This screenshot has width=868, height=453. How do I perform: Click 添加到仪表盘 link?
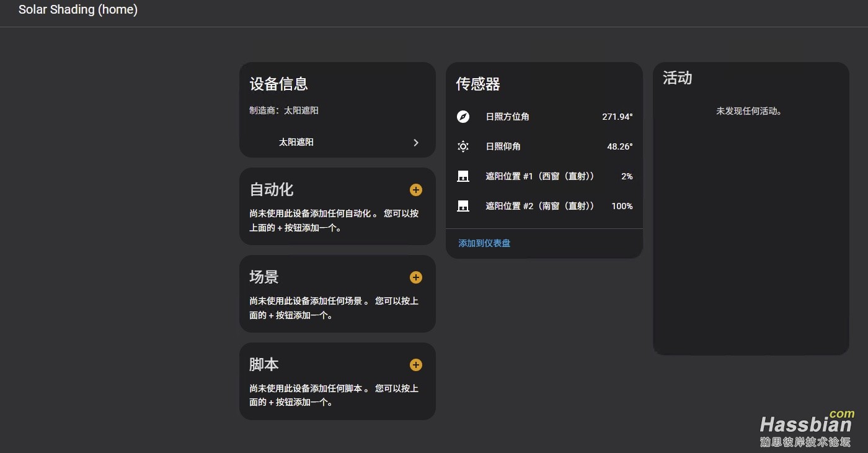tap(484, 243)
